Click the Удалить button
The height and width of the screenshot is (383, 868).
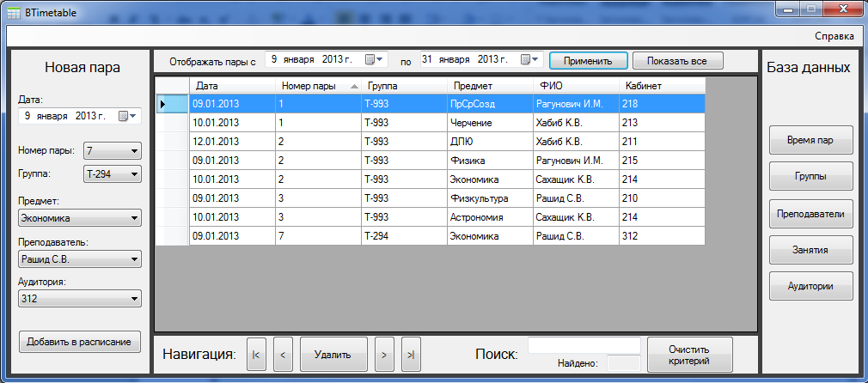point(333,355)
